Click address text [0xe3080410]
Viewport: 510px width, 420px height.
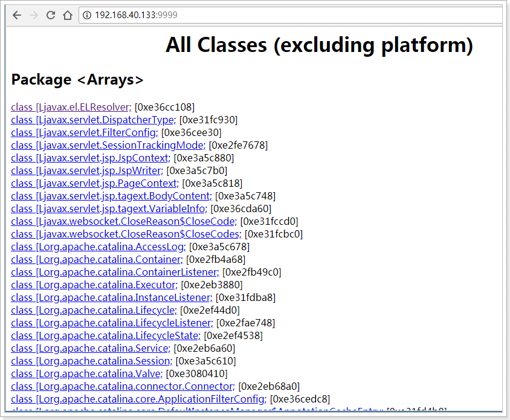click(x=197, y=373)
